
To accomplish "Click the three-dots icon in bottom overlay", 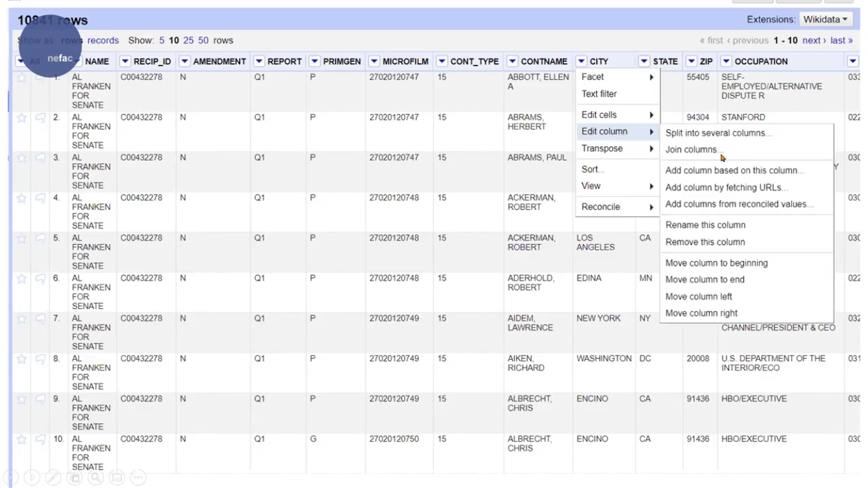I will (137, 478).
